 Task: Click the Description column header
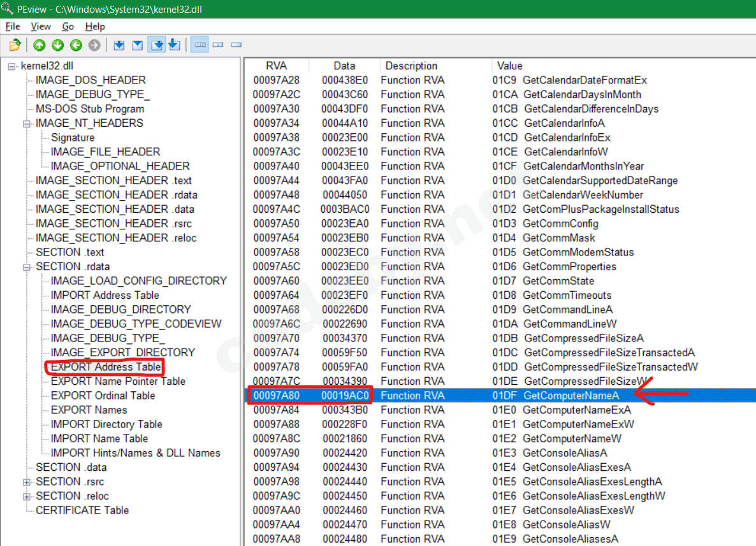coord(411,66)
